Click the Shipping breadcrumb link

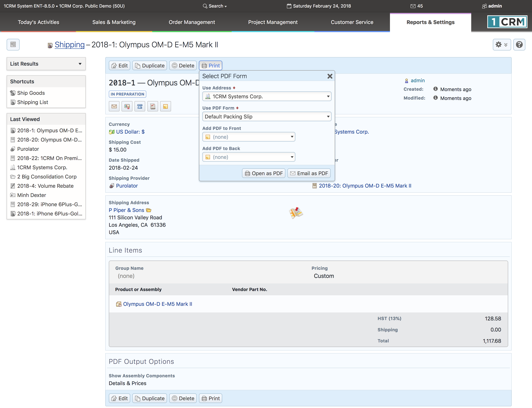point(69,45)
